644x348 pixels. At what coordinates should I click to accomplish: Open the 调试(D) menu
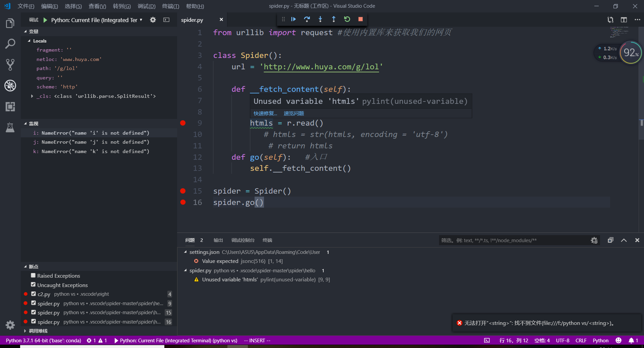click(147, 6)
